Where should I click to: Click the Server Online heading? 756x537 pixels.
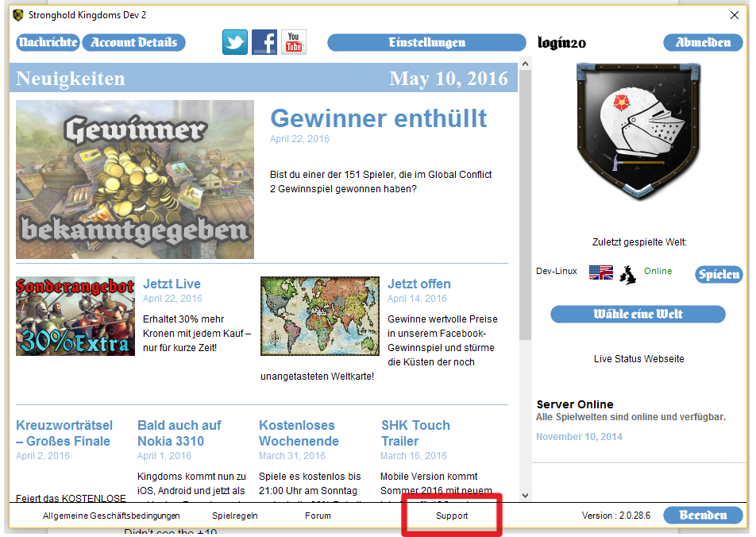coord(575,404)
